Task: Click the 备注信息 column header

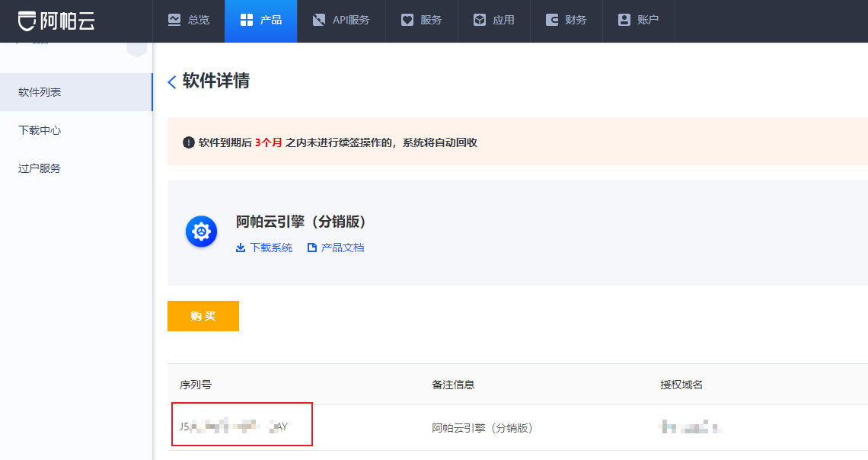Action: [453, 385]
